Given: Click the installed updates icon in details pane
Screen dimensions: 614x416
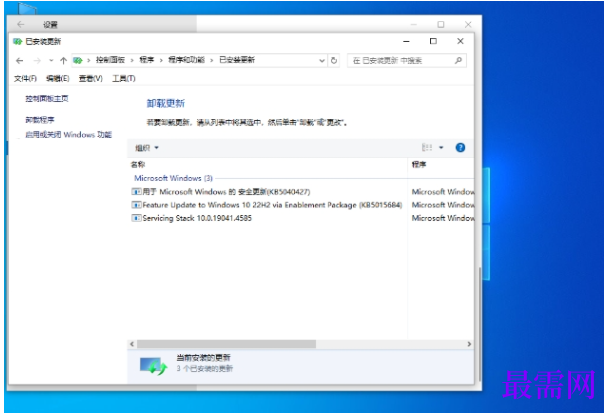Looking at the screenshot, I should click(x=154, y=366).
